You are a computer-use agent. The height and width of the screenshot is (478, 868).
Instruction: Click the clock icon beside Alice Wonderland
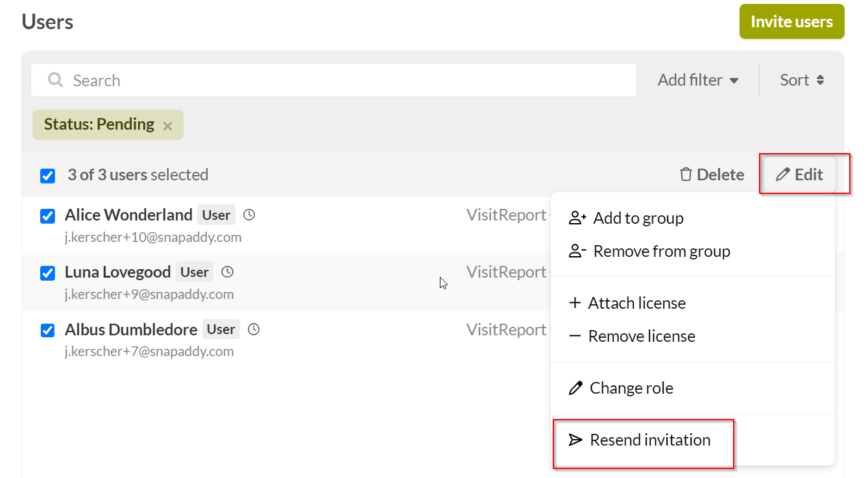[x=248, y=213]
